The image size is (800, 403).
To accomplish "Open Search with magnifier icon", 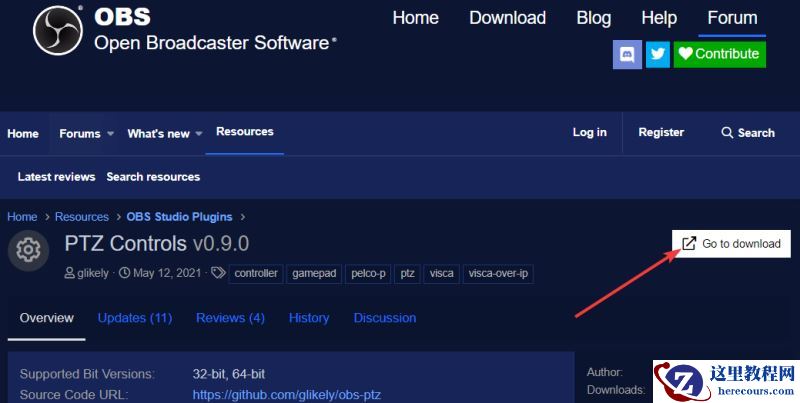I will 748,133.
